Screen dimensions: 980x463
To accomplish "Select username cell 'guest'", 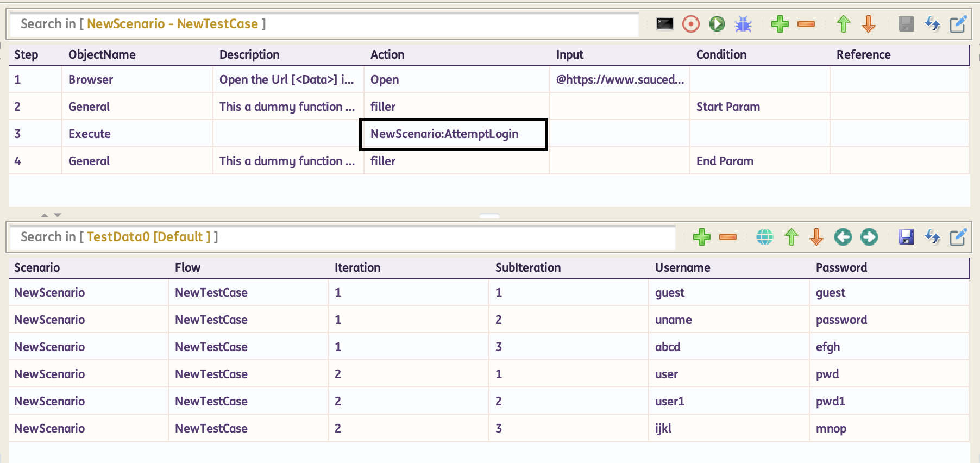I will tap(729, 292).
